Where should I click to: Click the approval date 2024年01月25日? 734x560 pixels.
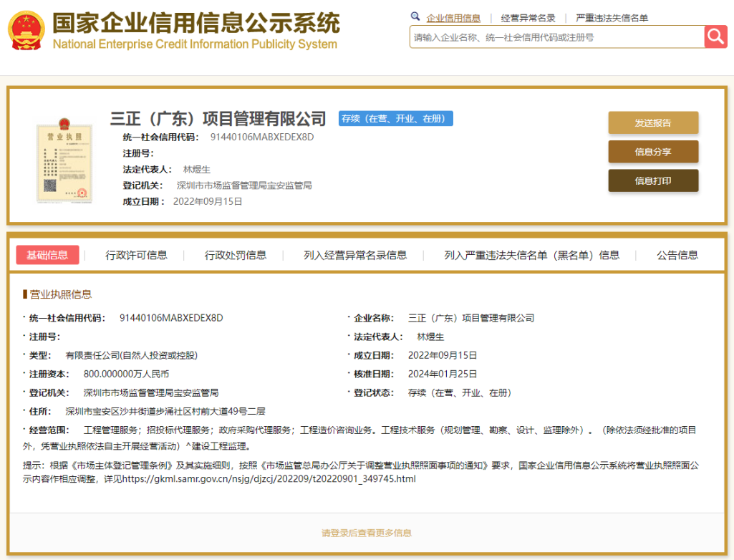443,374
